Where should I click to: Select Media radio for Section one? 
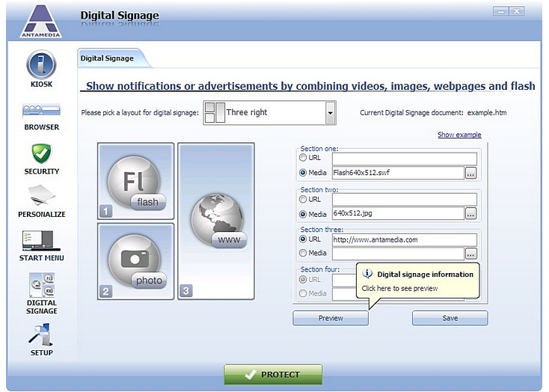[x=303, y=172]
